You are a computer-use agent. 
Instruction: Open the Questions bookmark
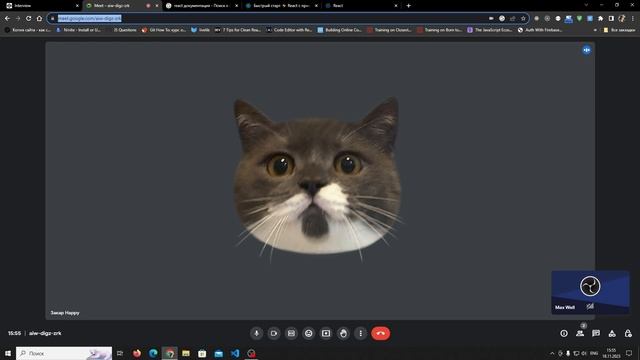(x=124, y=30)
